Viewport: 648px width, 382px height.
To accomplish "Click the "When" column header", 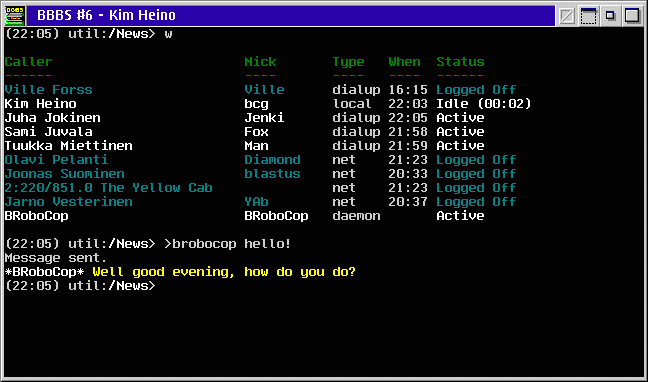I will tap(404, 62).
